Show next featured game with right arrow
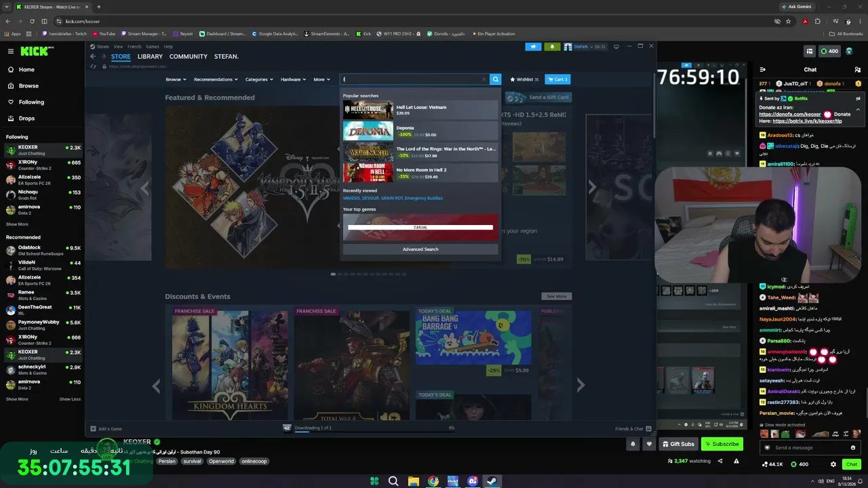 pyautogui.click(x=592, y=187)
